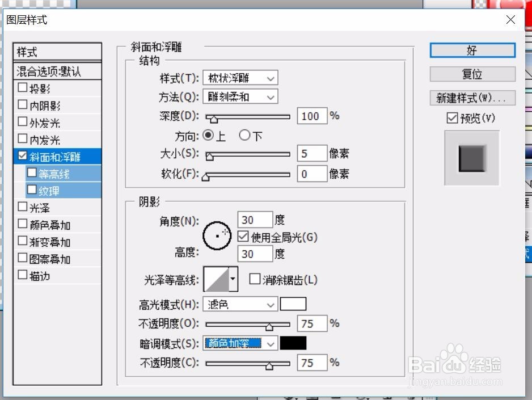Open the 高光模式 highlight mode dropdown
Viewport: 532px width, 400px height.
pos(240,304)
